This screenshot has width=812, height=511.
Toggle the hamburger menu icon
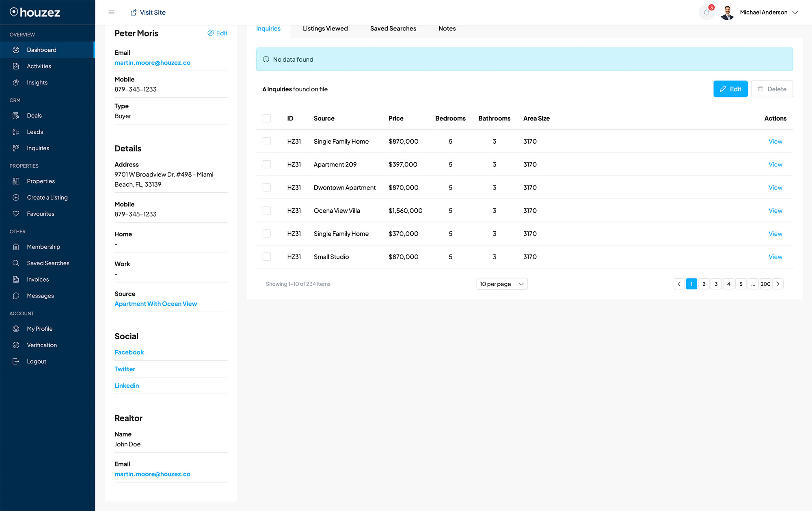pos(111,13)
